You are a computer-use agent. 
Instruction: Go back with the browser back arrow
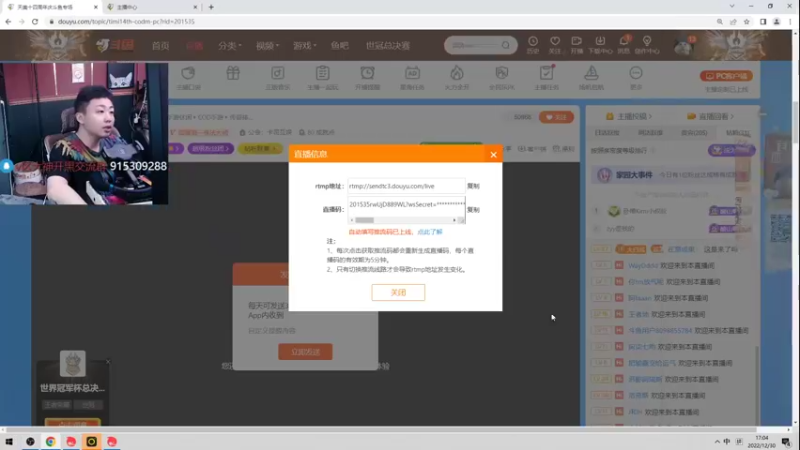(8, 21)
